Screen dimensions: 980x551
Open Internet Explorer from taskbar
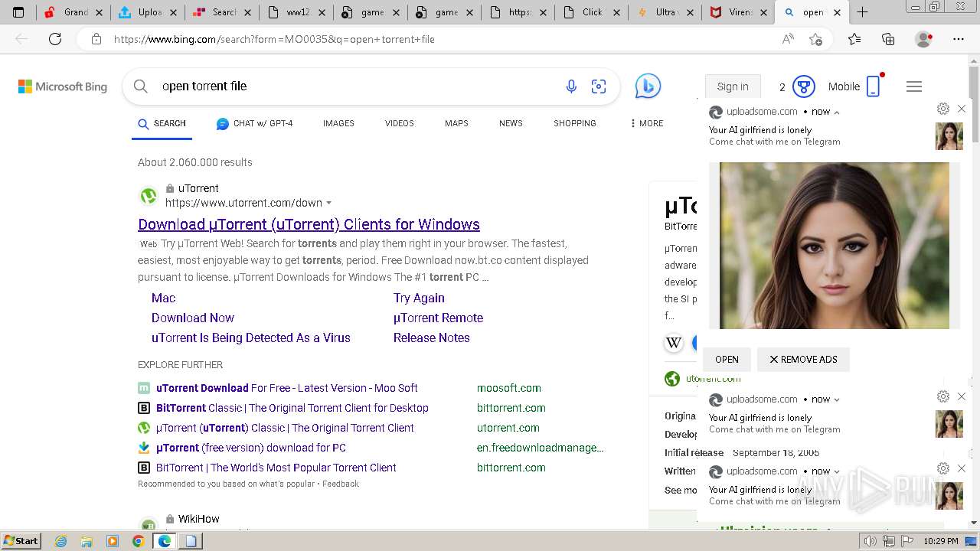click(61, 541)
